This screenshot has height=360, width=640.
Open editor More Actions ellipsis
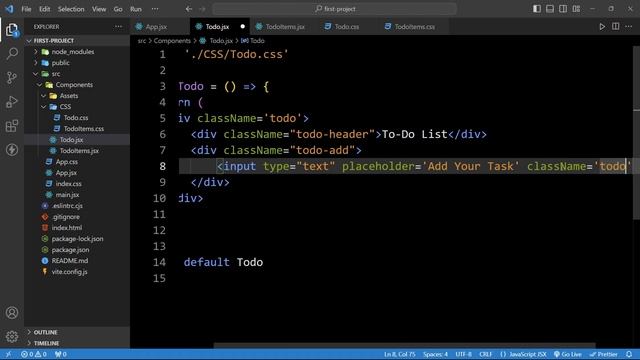coord(629,27)
